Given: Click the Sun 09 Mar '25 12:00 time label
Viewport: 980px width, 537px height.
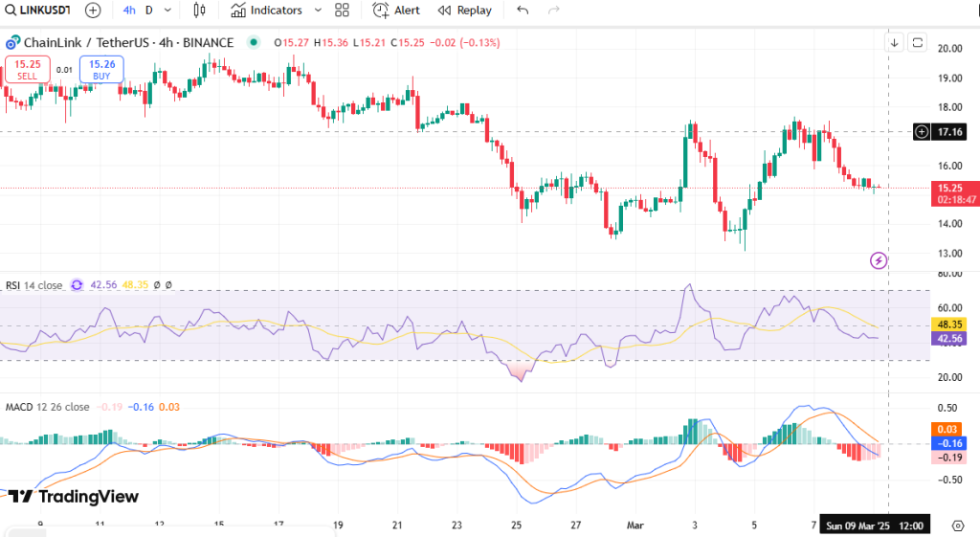Looking at the screenshot, I should [875, 526].
